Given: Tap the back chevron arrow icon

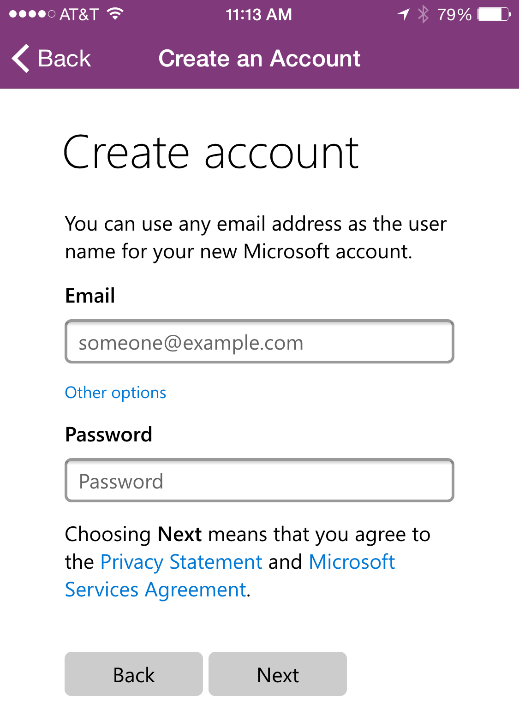Looking at the screenshot, I should [x=20, y=59].
